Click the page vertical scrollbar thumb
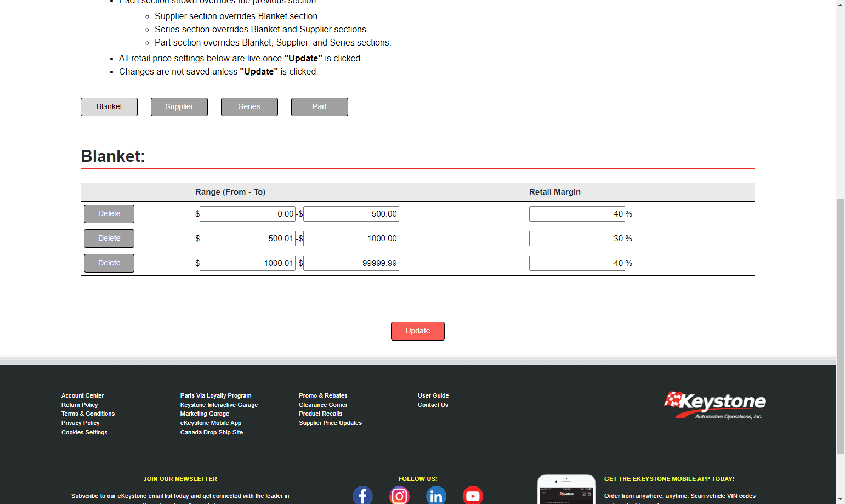This screenshot has height=504, width=845. pyautogui.click(x=840, y=326)
